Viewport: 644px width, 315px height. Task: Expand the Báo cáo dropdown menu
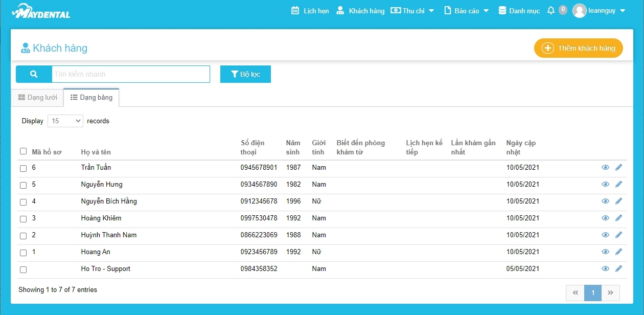pos(466,11)
